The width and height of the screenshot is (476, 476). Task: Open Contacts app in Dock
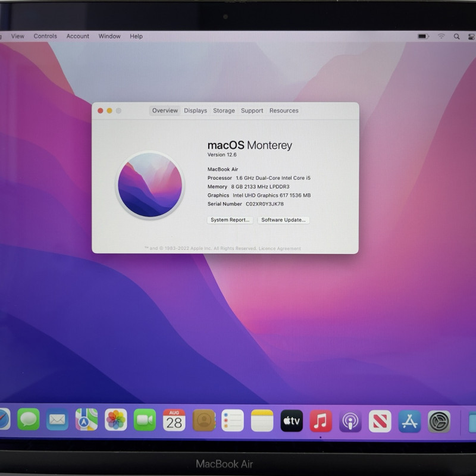pos(204,420)
